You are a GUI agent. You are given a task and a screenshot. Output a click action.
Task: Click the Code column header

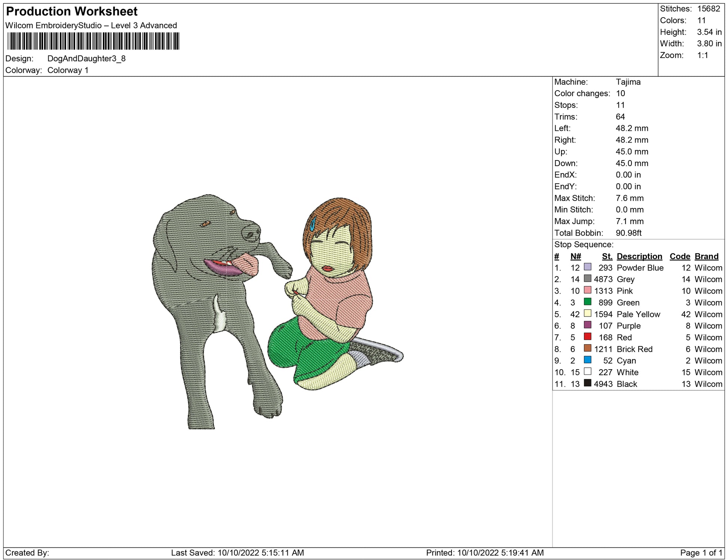point(679,256)
